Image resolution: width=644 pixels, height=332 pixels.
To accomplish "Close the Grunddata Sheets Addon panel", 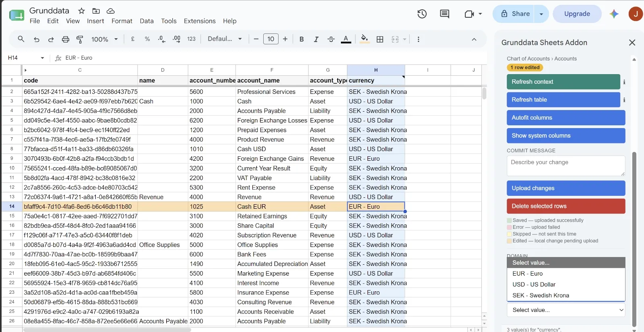I will coord(632,42).
